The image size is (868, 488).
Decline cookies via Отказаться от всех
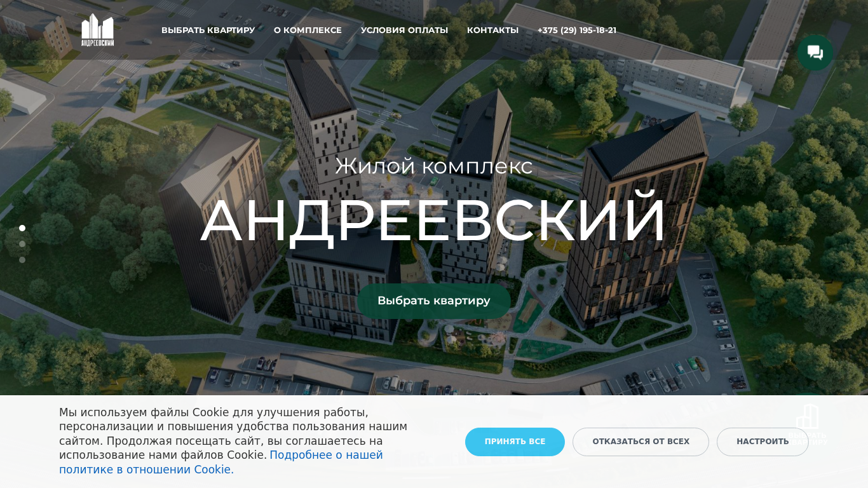(641, 442)
